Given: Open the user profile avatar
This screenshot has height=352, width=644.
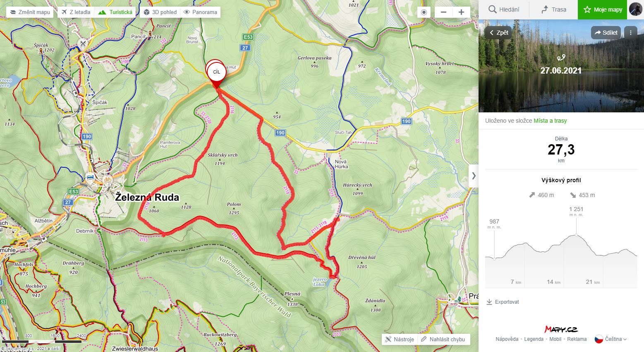Looking at the screenshot, I should (636, 9).
